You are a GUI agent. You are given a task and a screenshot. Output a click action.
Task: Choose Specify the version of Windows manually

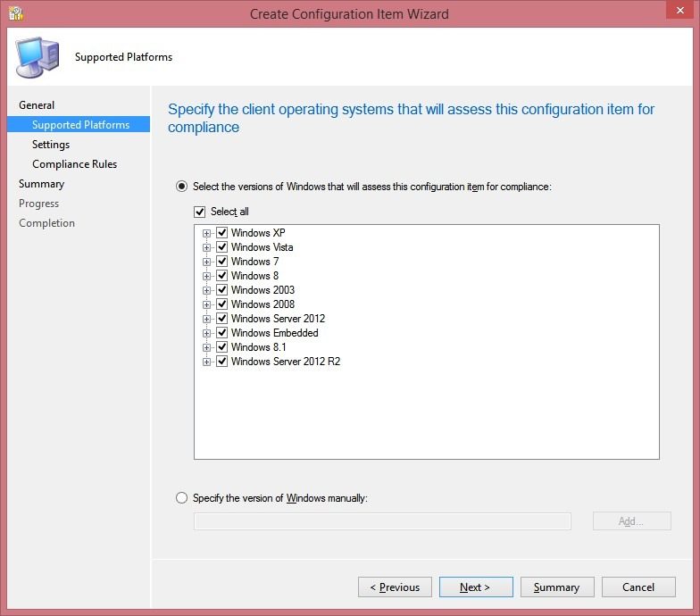tap(181, 498)
